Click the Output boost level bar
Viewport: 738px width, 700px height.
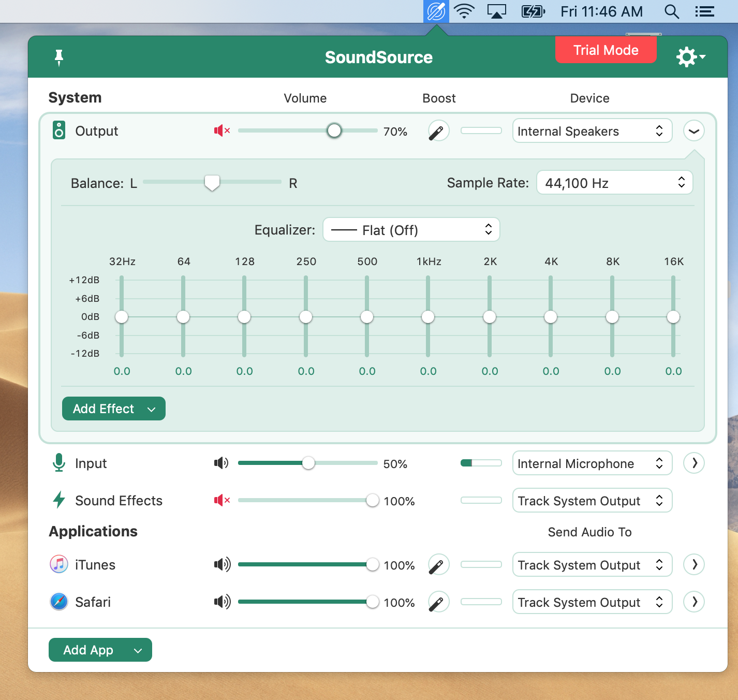(x=481, y=130)
